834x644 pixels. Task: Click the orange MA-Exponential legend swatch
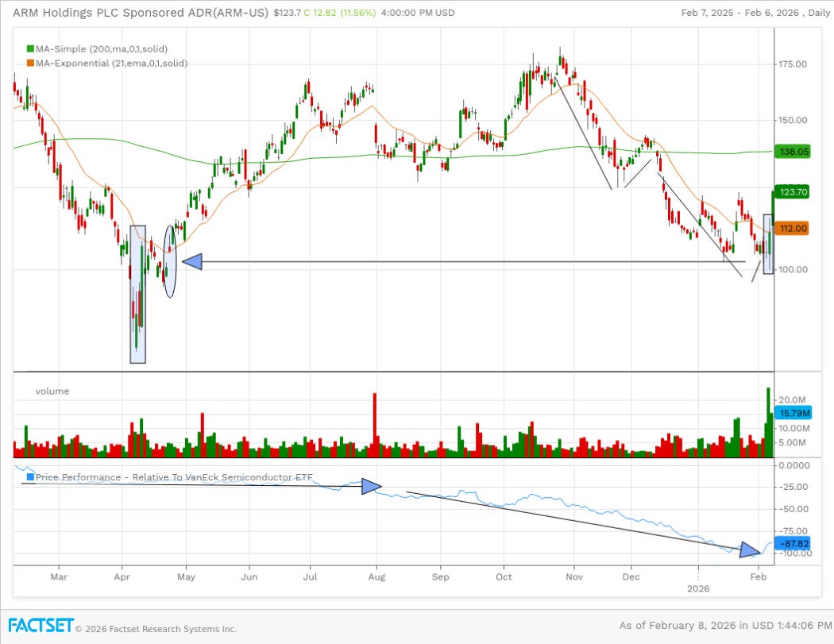point(30,64)
